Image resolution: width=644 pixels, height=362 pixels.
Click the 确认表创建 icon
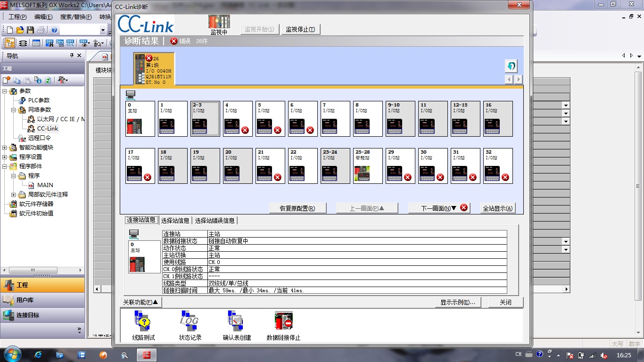pos(236,321)
